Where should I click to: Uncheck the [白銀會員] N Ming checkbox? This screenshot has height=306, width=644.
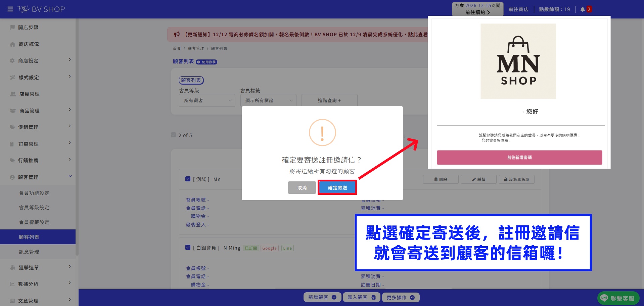coord(188,248)
